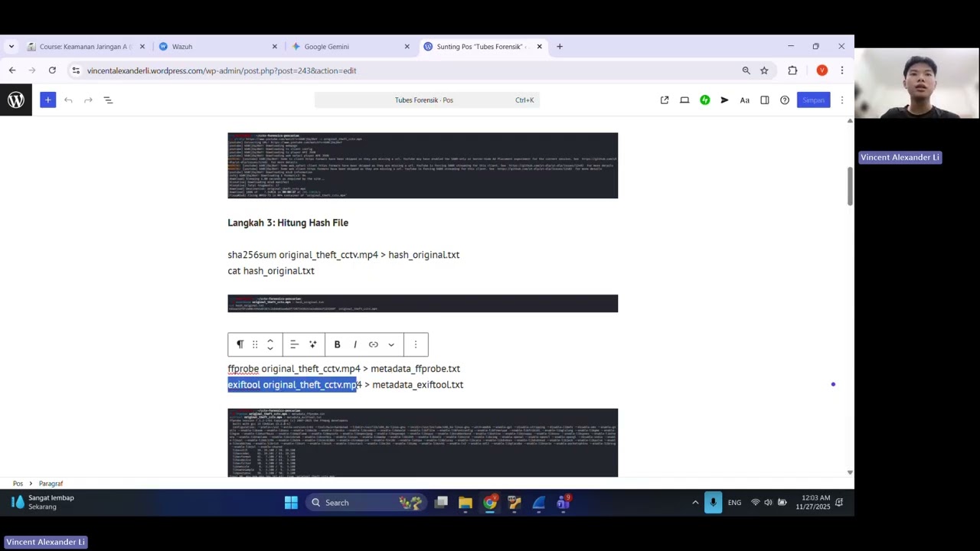
Task: Click the paragraph block type icon
Action: [x=240, y=344]
